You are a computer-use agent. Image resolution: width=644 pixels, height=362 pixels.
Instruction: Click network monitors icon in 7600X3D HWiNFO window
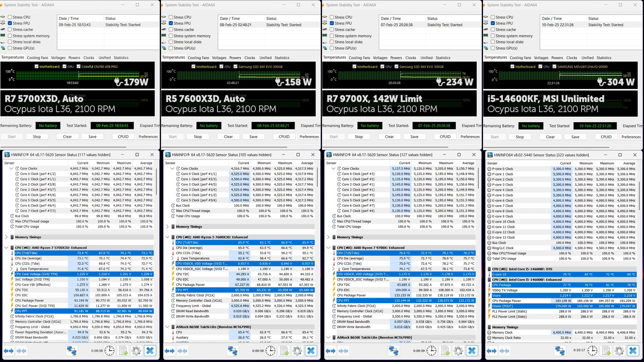click(233, 351)
